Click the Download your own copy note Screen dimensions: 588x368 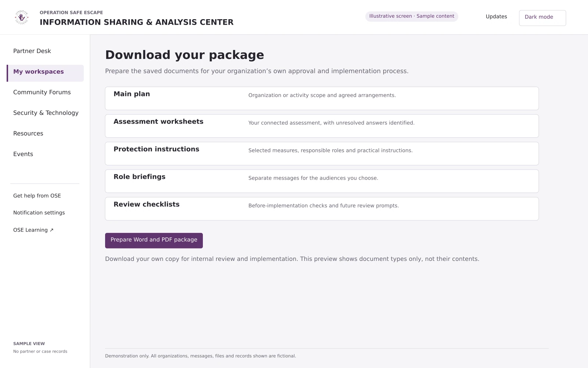point(292,259)
